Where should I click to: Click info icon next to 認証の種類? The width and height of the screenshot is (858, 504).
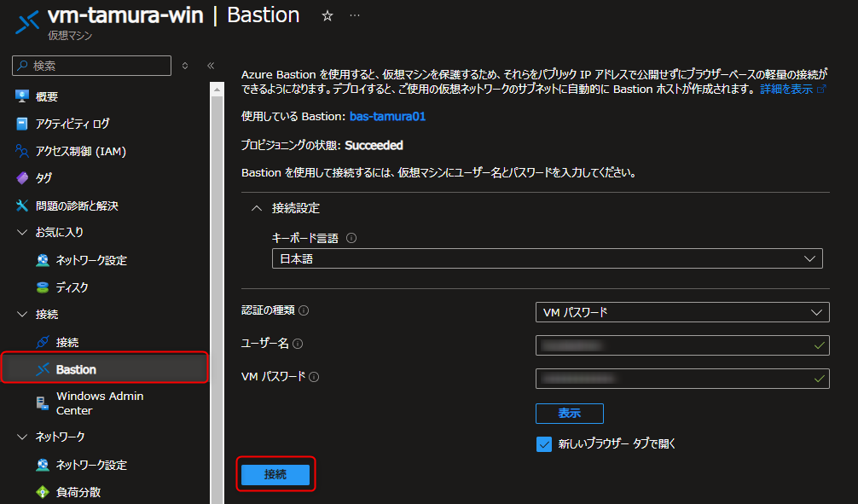304,310
